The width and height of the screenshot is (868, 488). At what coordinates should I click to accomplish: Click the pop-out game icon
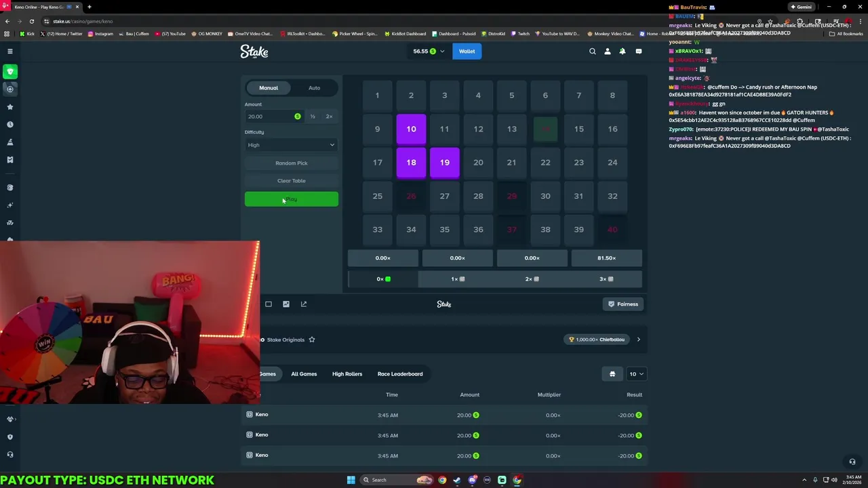tap(304, 304)
